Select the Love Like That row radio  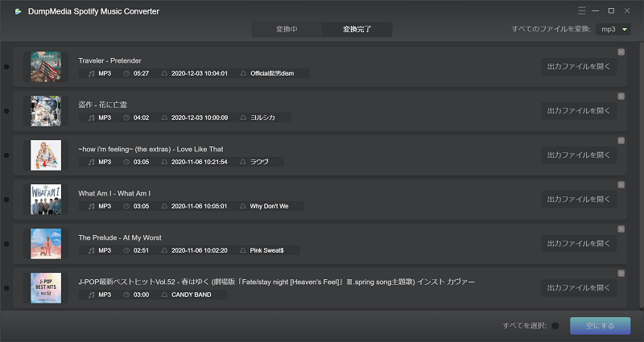click(6, 155)
